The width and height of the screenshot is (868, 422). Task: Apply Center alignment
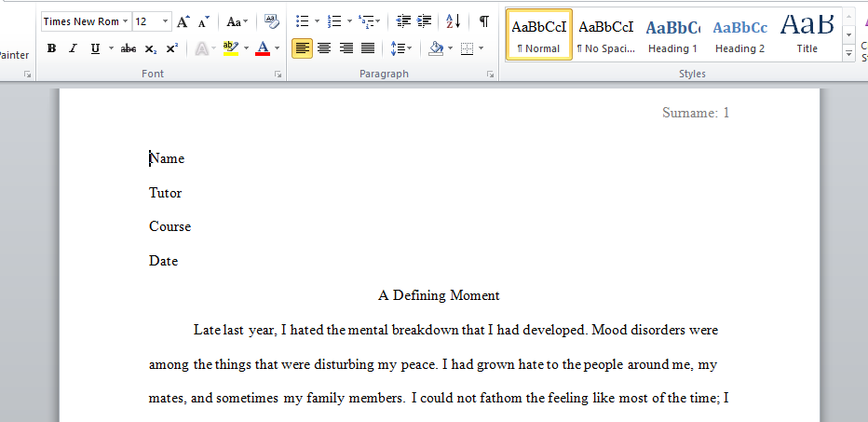(324, 48)
